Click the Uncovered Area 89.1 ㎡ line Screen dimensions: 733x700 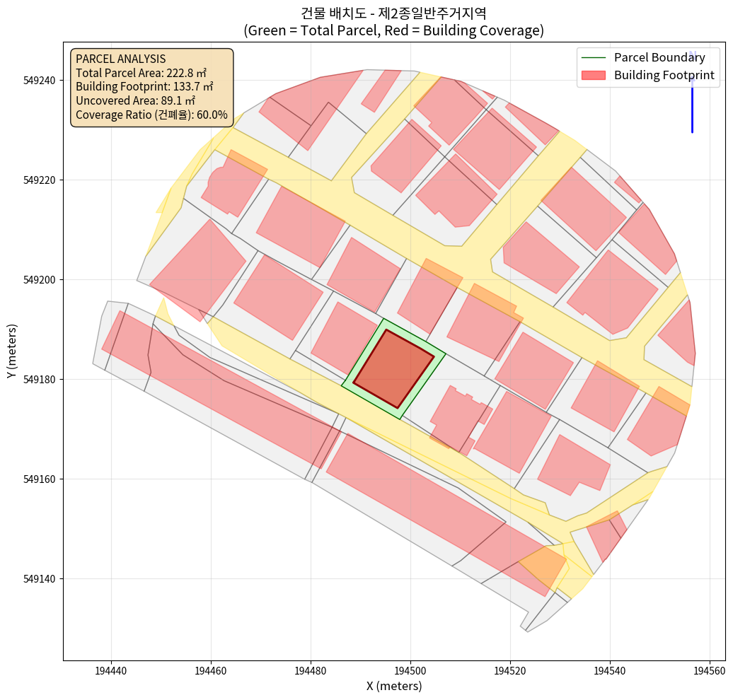tap(135, 100)
